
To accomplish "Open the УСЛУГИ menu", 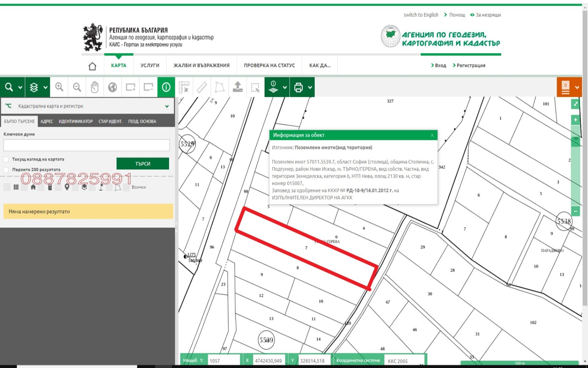I will 150,65.
